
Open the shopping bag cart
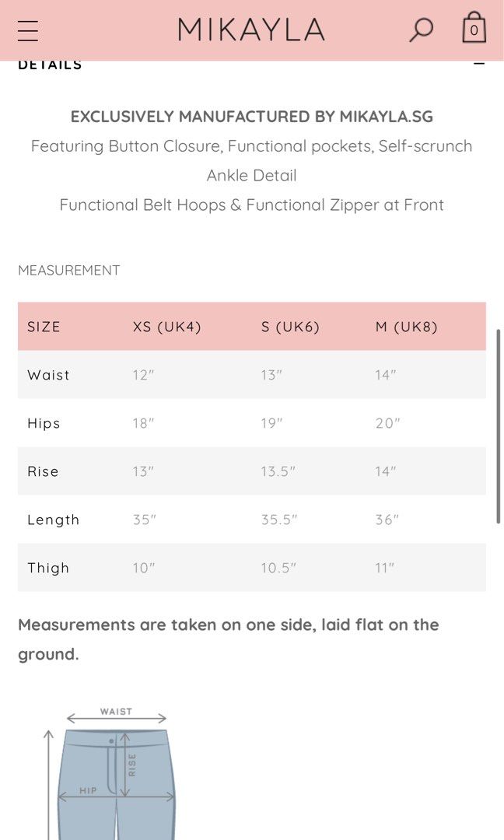pos(474,28)
